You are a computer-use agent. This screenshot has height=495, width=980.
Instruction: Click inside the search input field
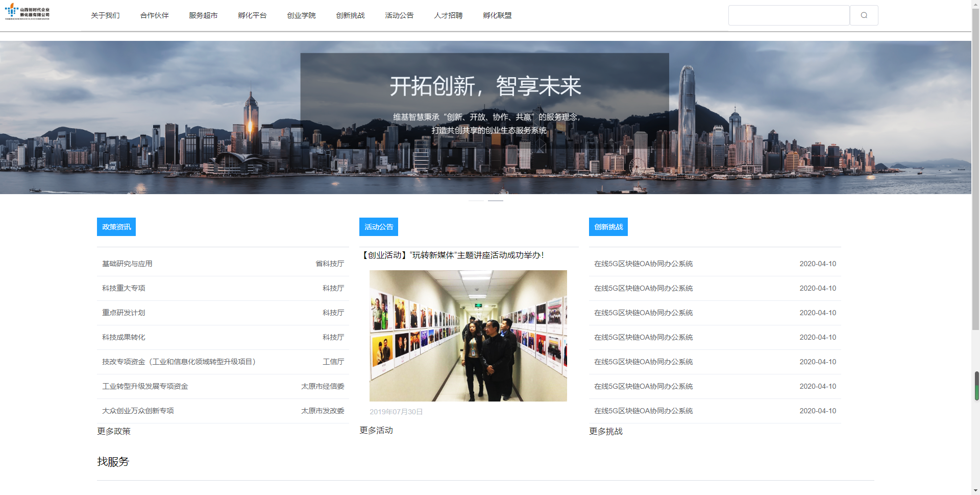789,15
